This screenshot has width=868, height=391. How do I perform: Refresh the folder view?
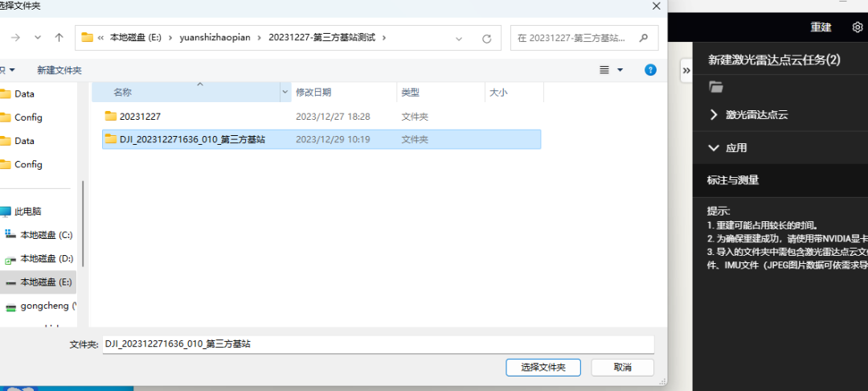[486, 38]
